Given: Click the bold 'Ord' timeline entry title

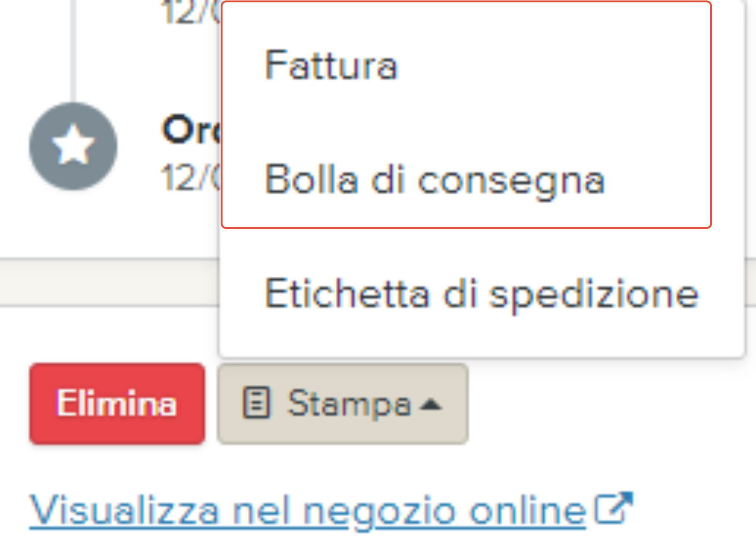Looking at the screenshot, I should [x=189, y=130].
